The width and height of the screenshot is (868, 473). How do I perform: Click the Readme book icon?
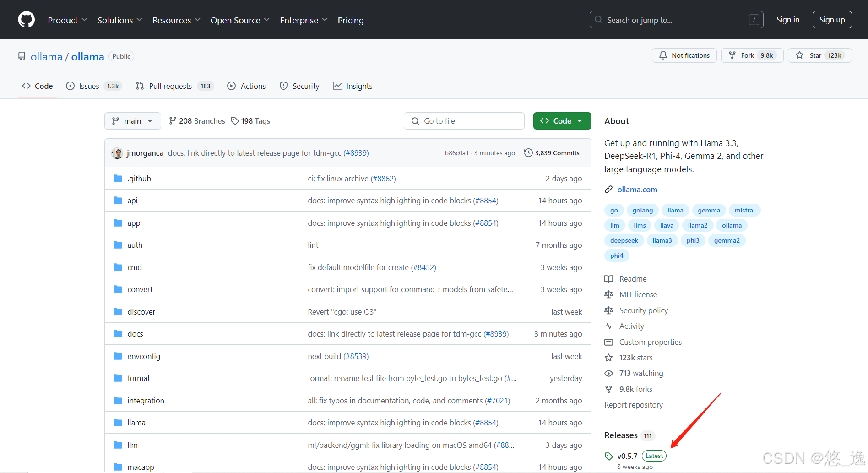[x=608, y=279]
